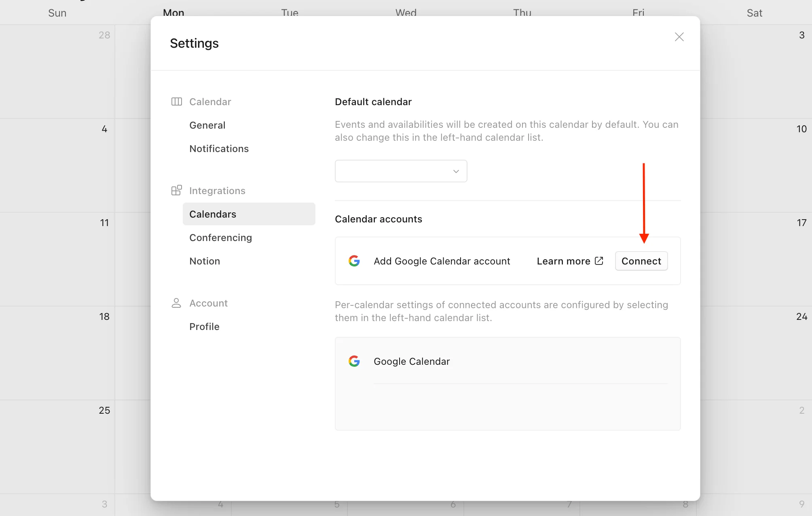Open the Default calendar dropdown
The height and width of the screenshot is (516, 812).
(x=401, y=171)
